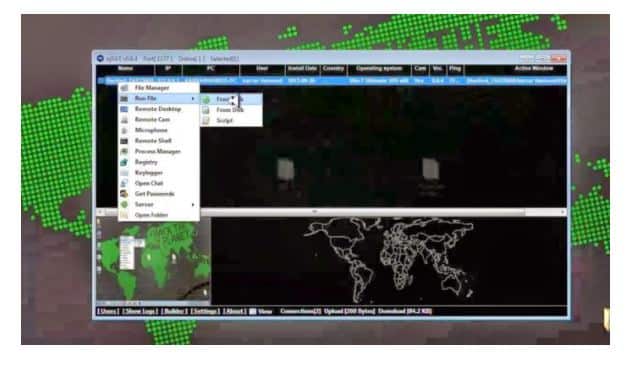Click the Open Chat icon

click(125, 183)
